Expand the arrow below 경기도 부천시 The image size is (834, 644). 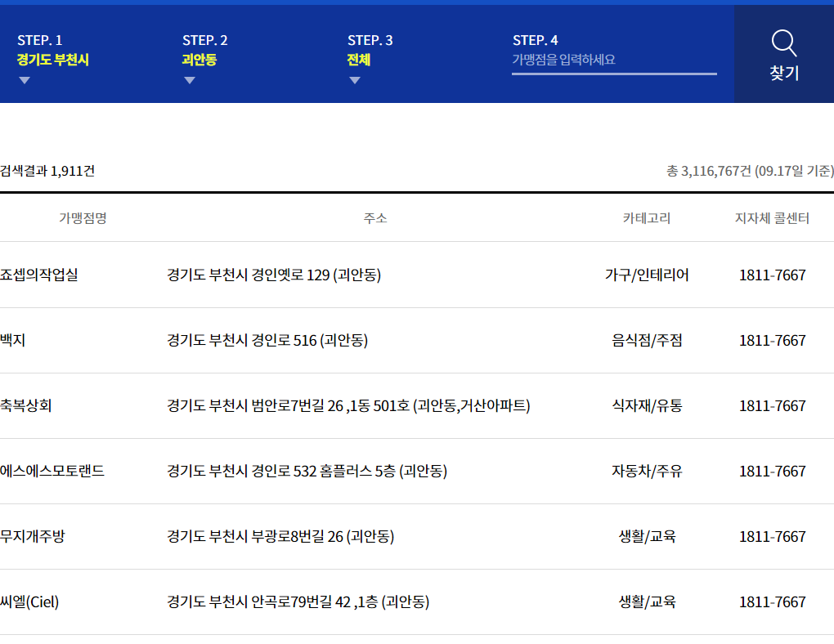pos(25,80)
